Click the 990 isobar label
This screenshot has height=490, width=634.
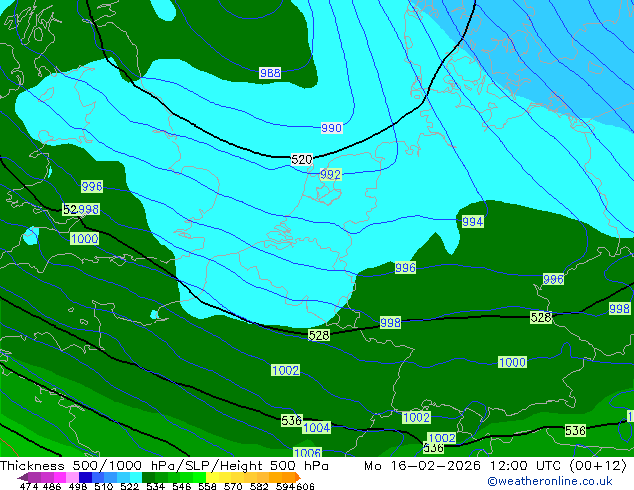[332, 128]
